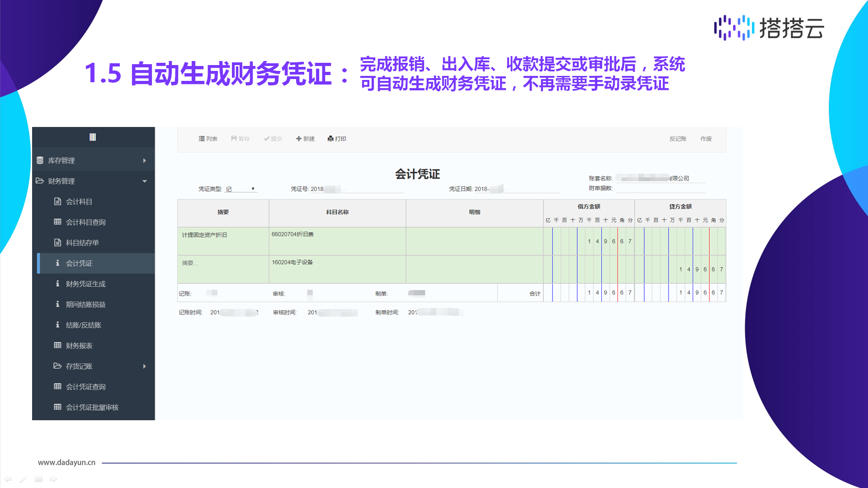Click the sidebar collapse bars icon

pyautogui.click(x=93, y=137)
